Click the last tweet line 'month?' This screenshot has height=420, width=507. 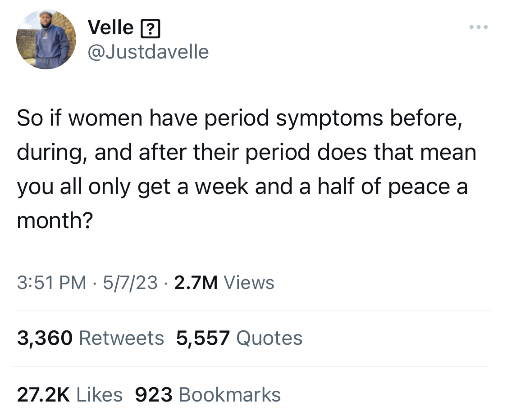tap(55, 220)
